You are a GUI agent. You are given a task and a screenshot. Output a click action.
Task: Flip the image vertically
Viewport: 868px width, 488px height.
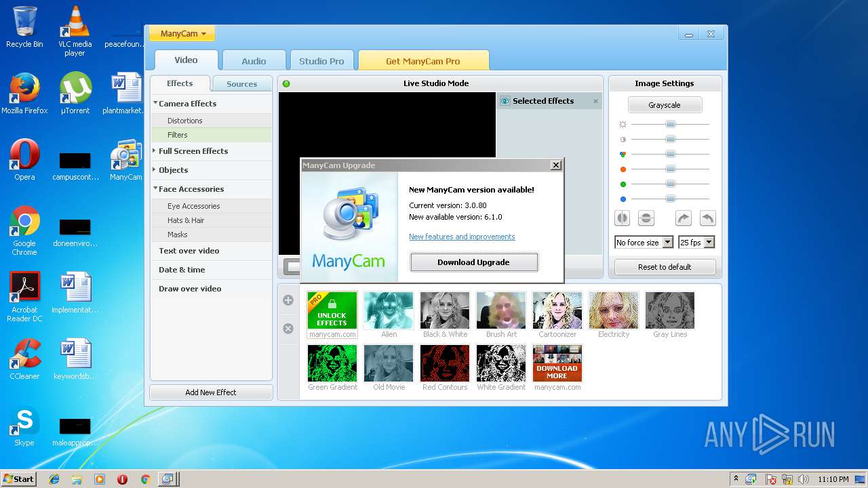click(646, 218)
